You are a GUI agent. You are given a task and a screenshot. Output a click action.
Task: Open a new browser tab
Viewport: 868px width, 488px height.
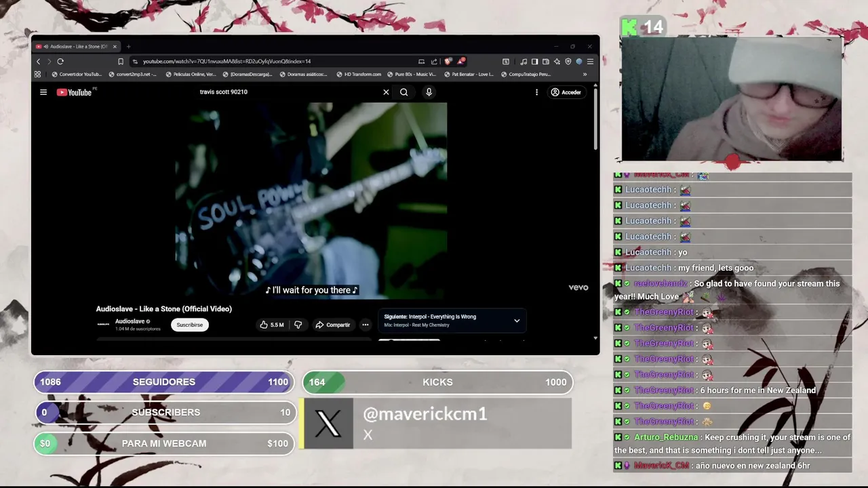pyautogui.click(x=128, y=47)
